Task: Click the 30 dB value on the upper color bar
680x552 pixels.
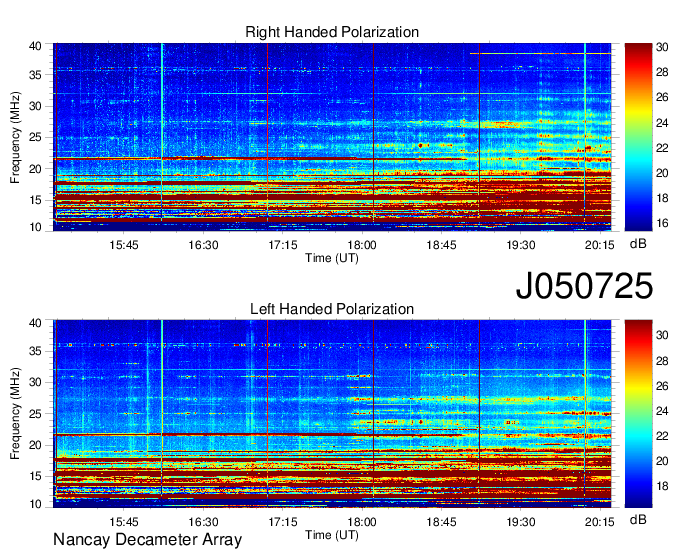Action: 662,47
